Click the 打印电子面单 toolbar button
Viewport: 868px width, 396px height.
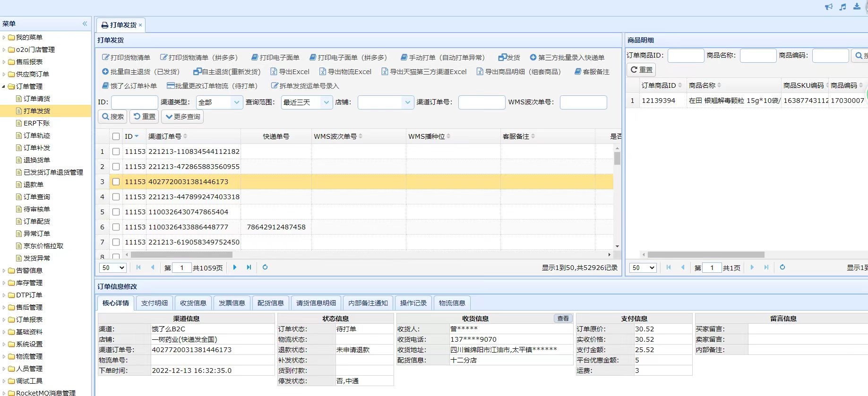[x=275, y=58]
